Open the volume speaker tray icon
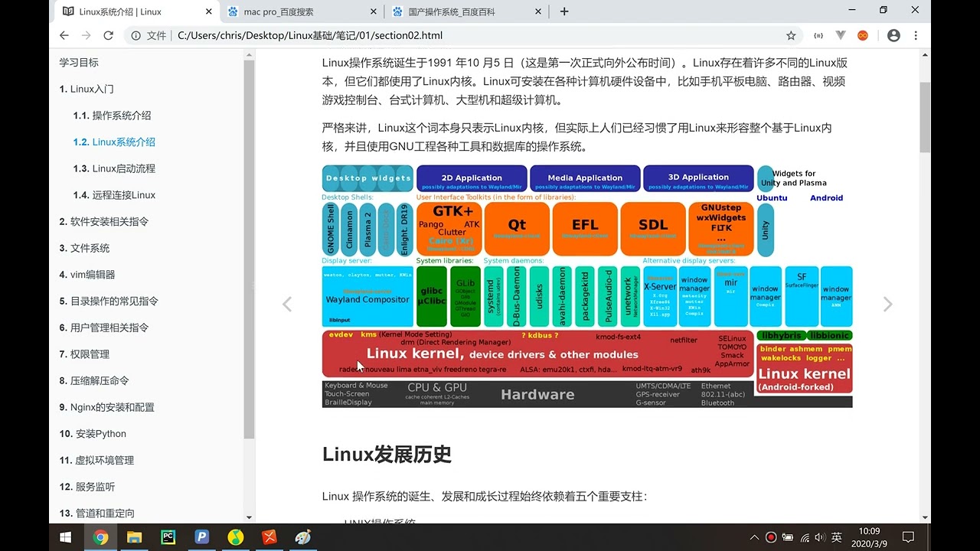 tap(820, 537)
